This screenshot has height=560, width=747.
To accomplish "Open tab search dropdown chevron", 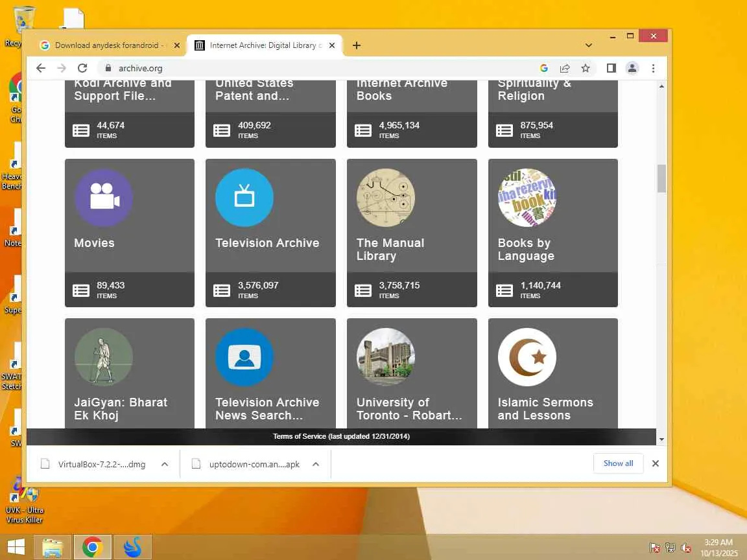I will [x=589, y=45].
